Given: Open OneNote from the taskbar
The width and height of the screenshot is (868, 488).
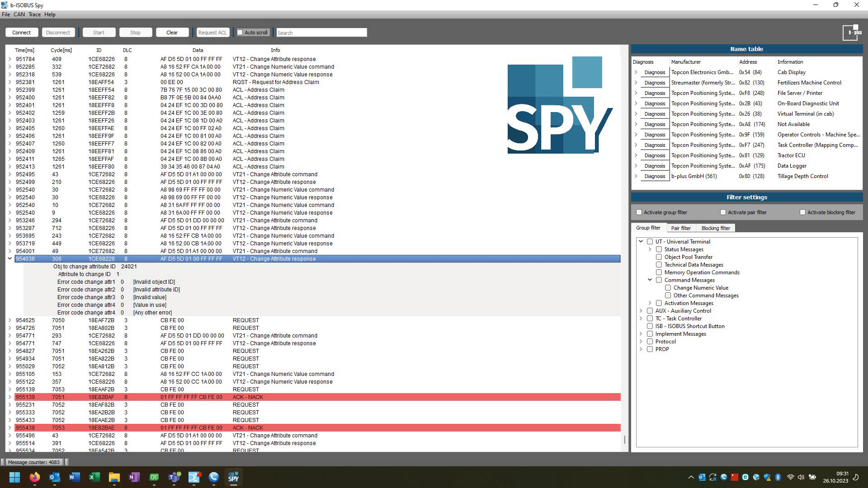Looking at the screenshot, I should click(x=134, y=477).
